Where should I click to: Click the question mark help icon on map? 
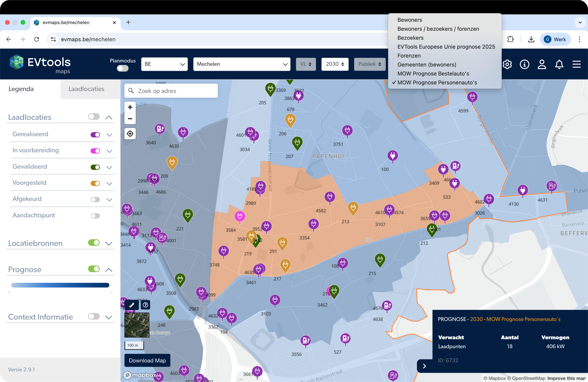coord(145,305)
